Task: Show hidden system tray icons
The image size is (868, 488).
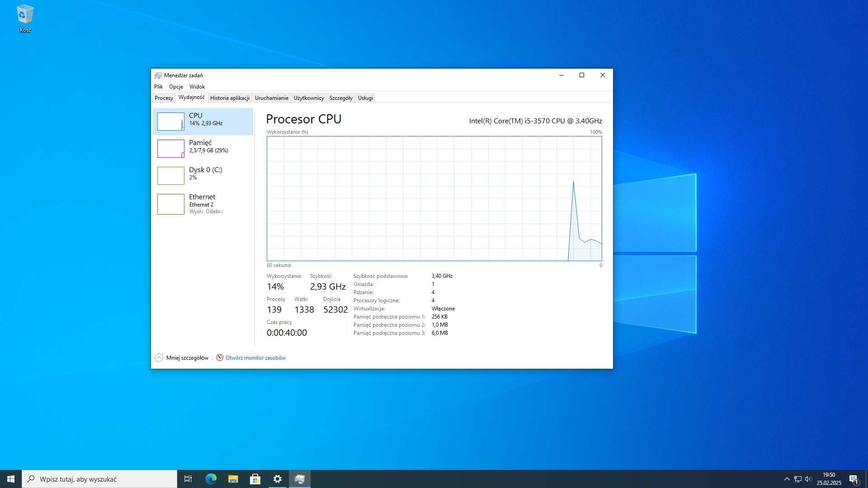Action: point(787,479)
